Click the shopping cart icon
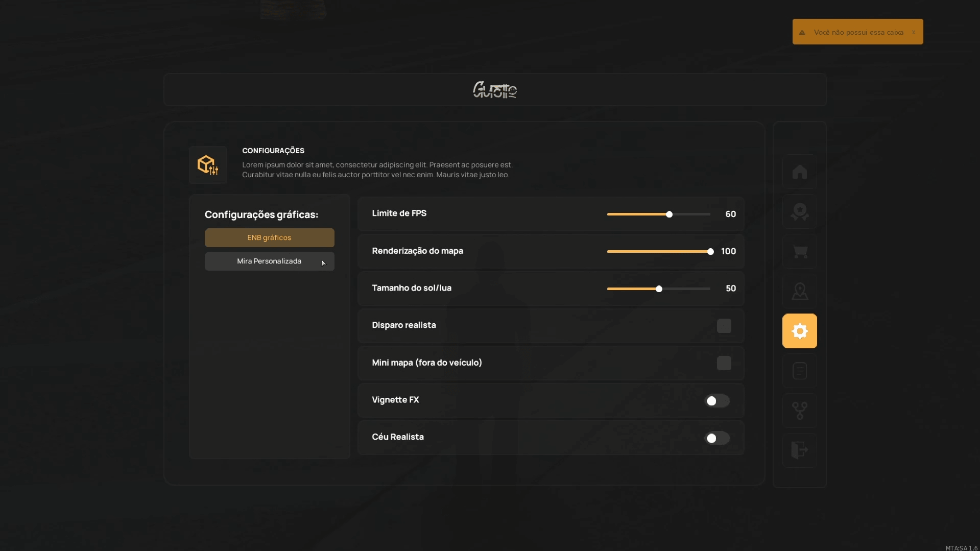 coord(799,251)
